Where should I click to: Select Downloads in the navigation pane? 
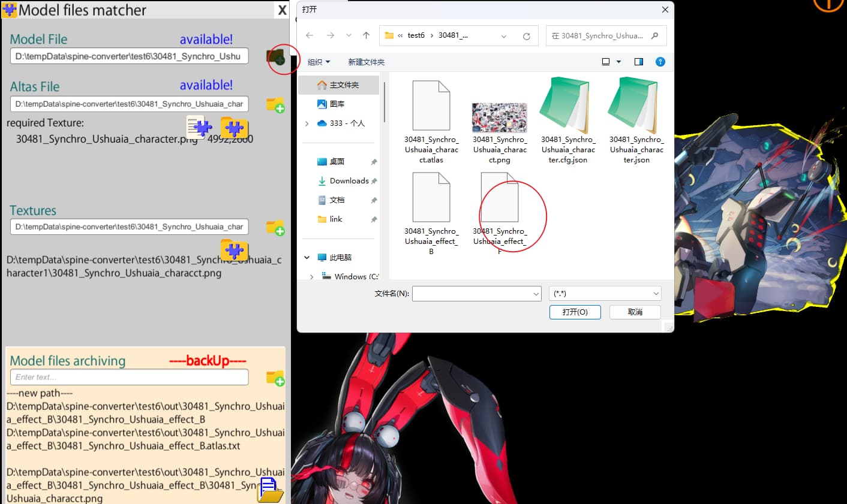349,181
